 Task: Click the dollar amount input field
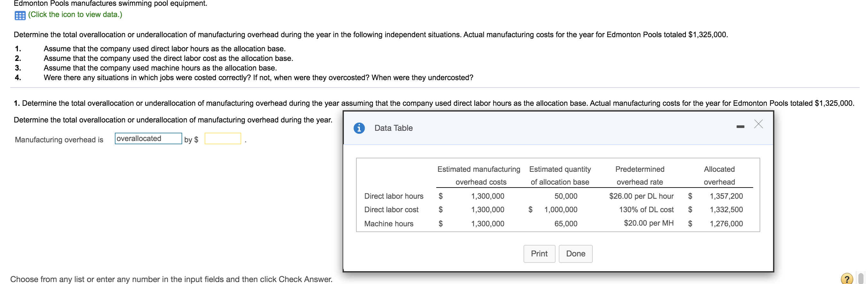(222, 138)
